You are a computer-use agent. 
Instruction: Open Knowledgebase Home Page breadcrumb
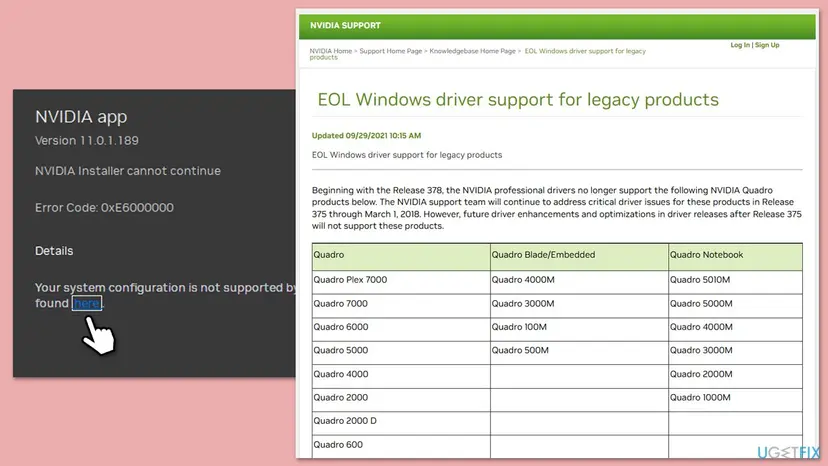[x=473, y=51]
